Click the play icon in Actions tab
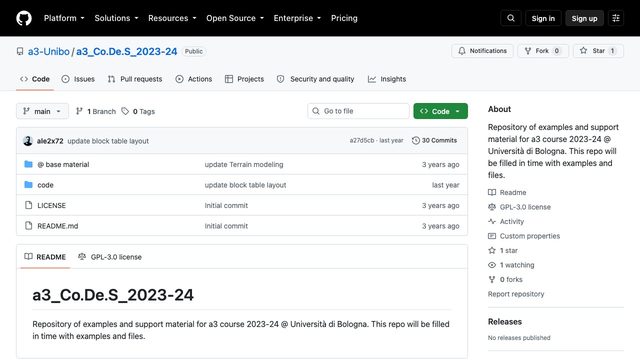 tap(179, 79)
